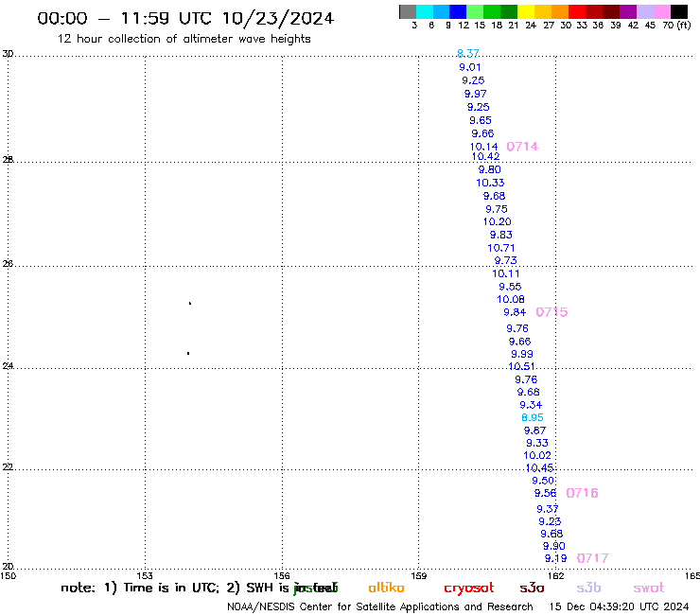Select the 9.97 wave height reading
700x615 pixels.
tap(476, 94)
